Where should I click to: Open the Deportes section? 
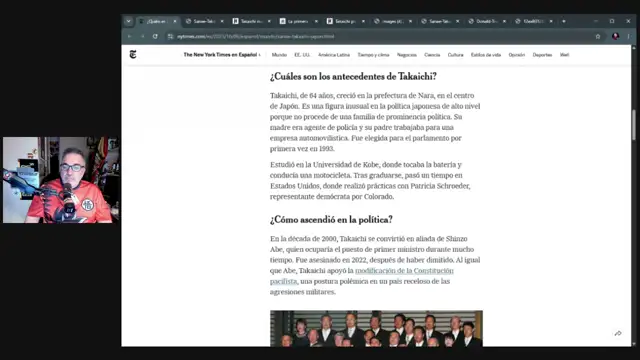pos(542,55)
